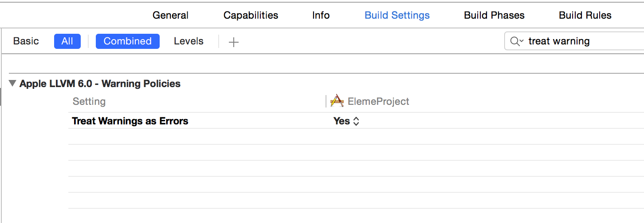Click the Setting column header
The width and height of the screenshot is (644, 223).
[x=89, y=101]
